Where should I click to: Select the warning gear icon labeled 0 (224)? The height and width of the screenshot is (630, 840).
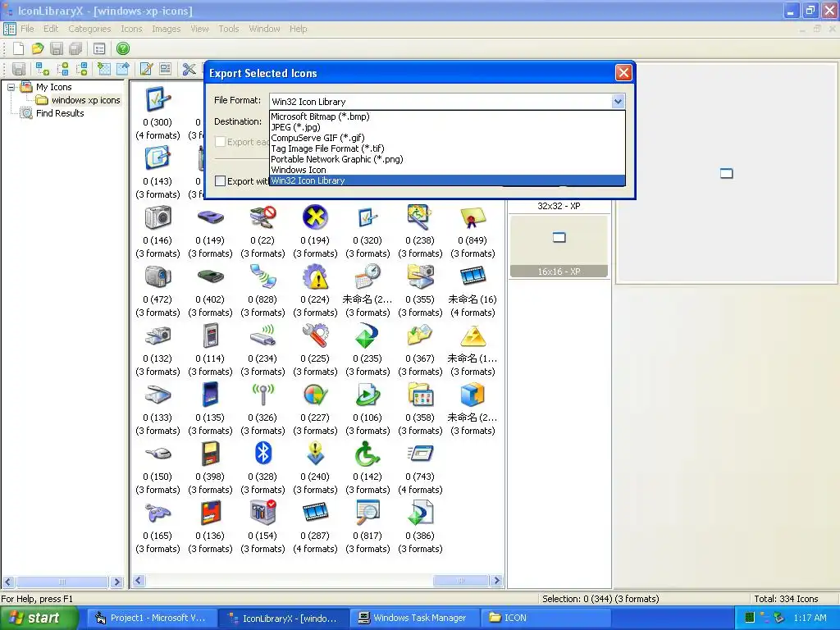315,276
